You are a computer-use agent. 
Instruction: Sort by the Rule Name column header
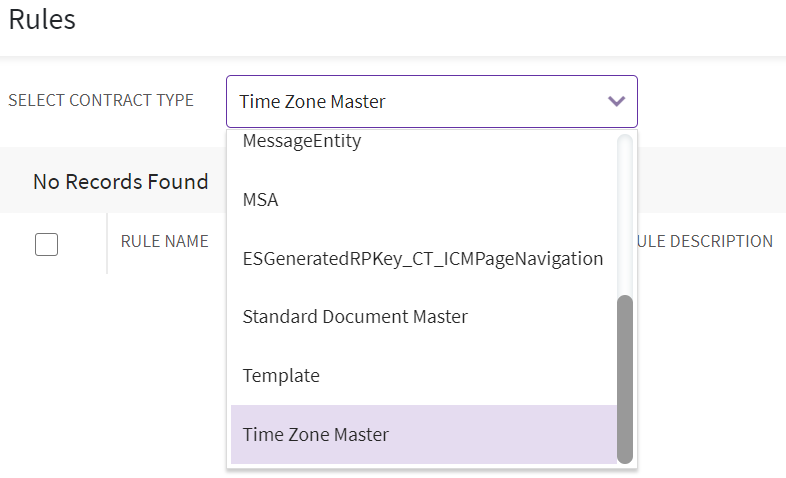pyautogui.click(x=164, y=241)
